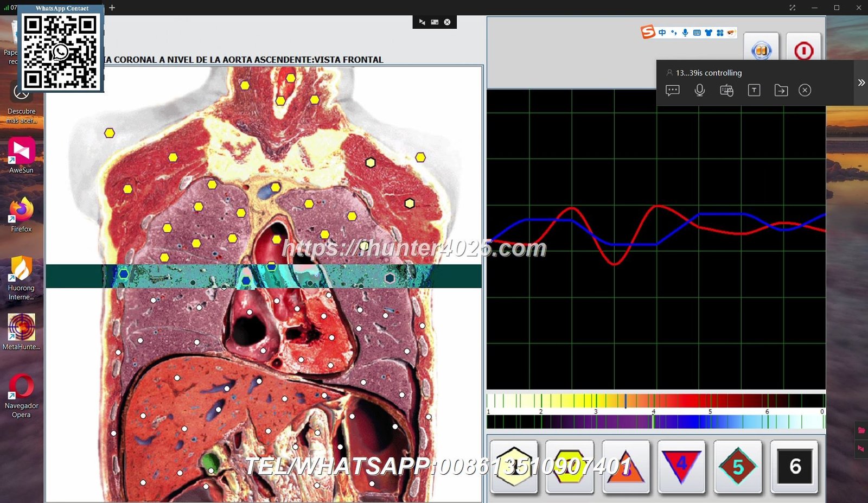Viewport: 868px width, 503px height.
Task: Click the keyboard and mouse control icon
Action: 726,90
